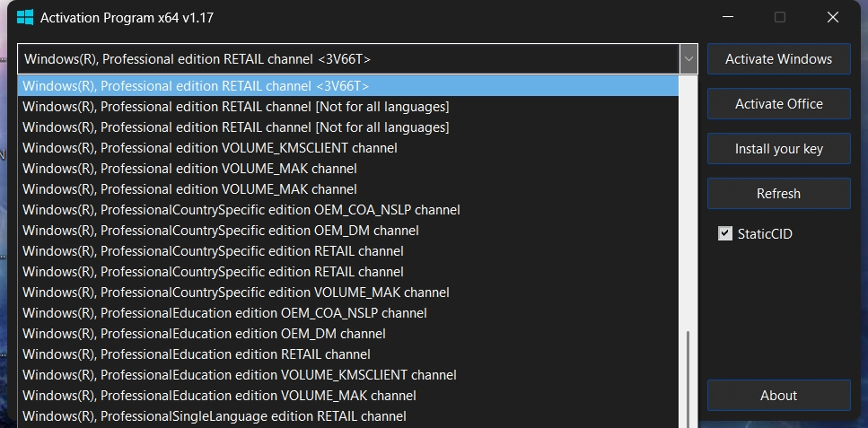Choose ProfessionalCountrySpecific edition OEM_DM channel
Image resolution: width=868 pixels, height=428 pixels.
tap(221, 231)
